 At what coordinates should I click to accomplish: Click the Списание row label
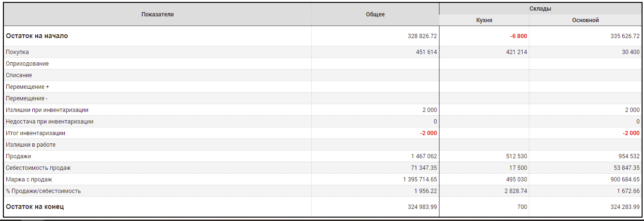(19, 75)
